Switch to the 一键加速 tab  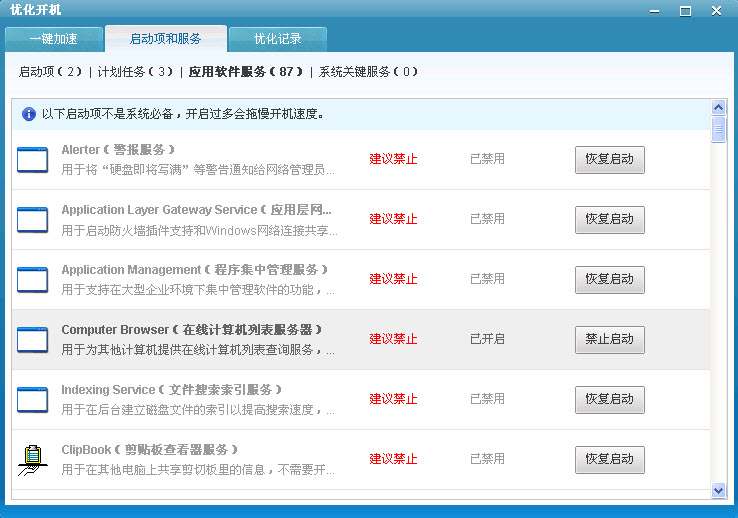pyautogui.click(x=53, y=40)
